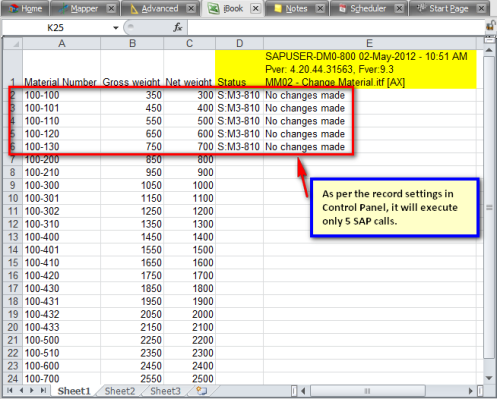
Task: Click the fx insert function icon
Action: [x=177, y=27]
